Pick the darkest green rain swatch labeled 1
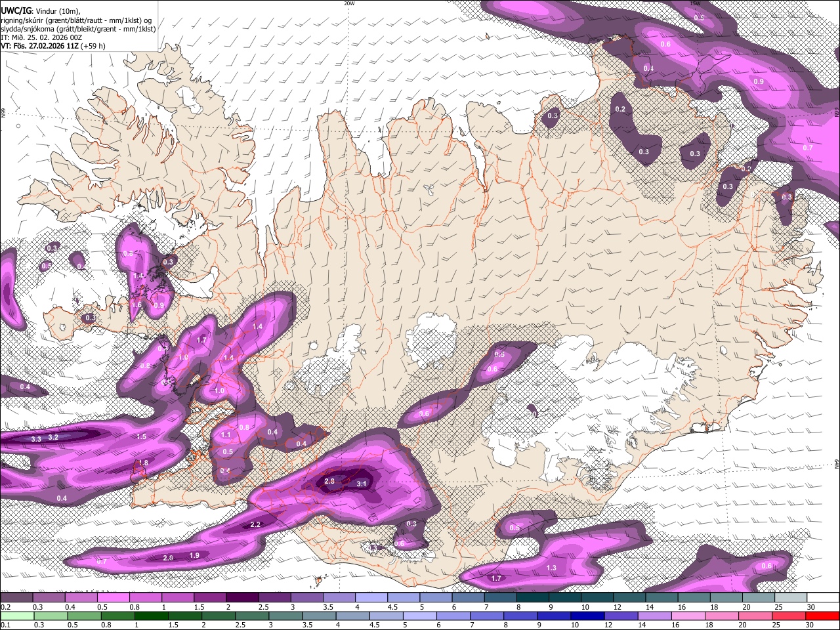Screen dimensions: 840x630 (x=151, y=616)
